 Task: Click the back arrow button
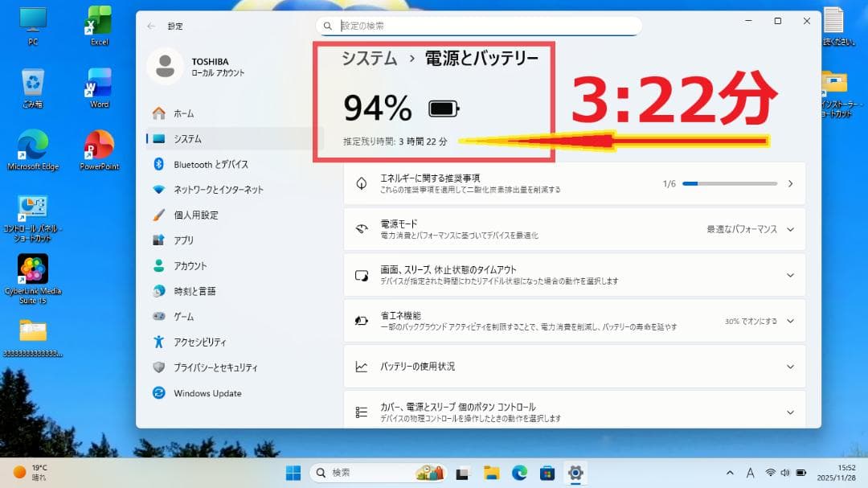[x=151, y=25]
